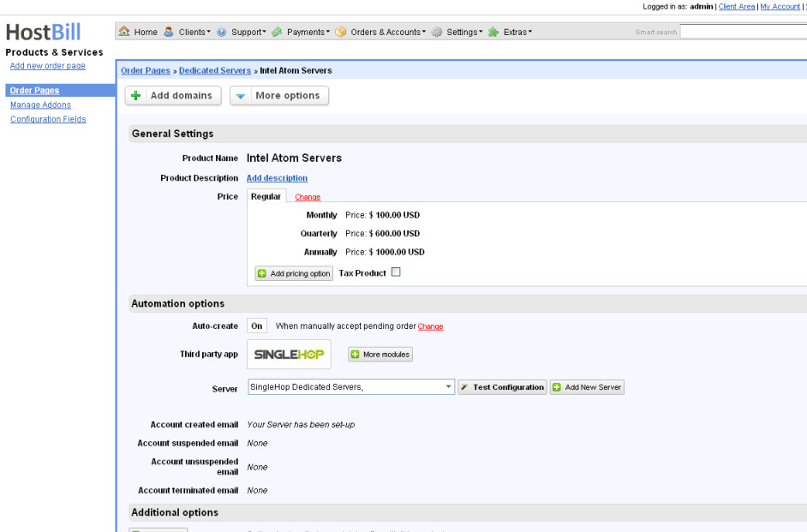Click Dedicated Servers breadcrumb link

[x=215, y=70]
